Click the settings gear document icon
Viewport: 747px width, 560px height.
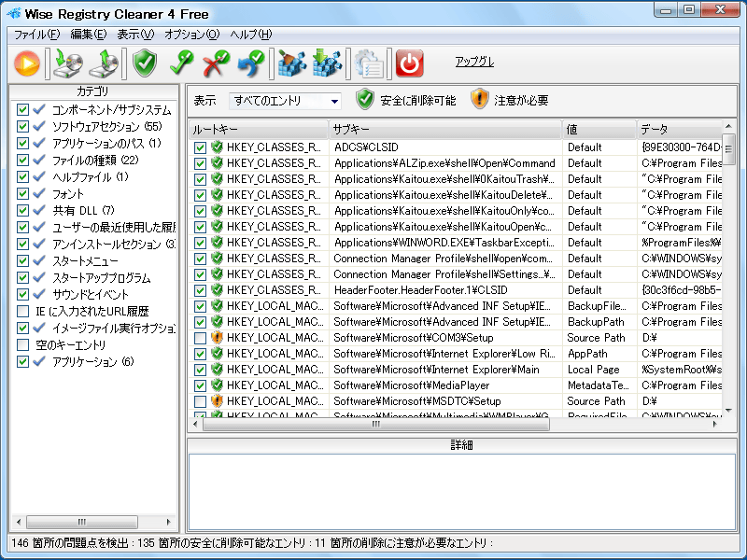[x=369, y=63]
